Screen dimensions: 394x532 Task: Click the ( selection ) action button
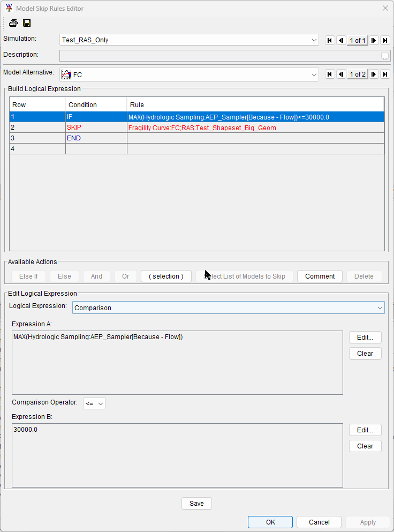[x=166, y=276]
